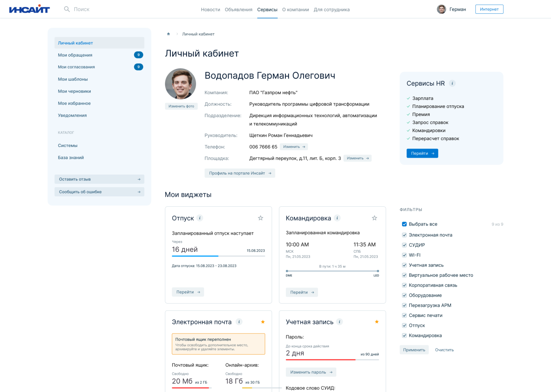The height and width of the screenshot is (392, 551).
Task: Expand the Оставить отзыв option
Action: click(x=99, y=179)
